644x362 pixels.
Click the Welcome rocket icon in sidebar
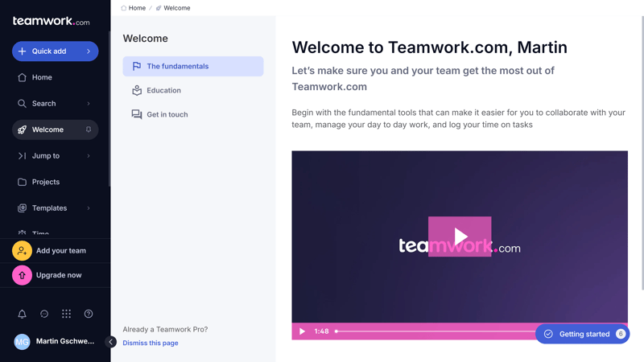pos(23,130)
